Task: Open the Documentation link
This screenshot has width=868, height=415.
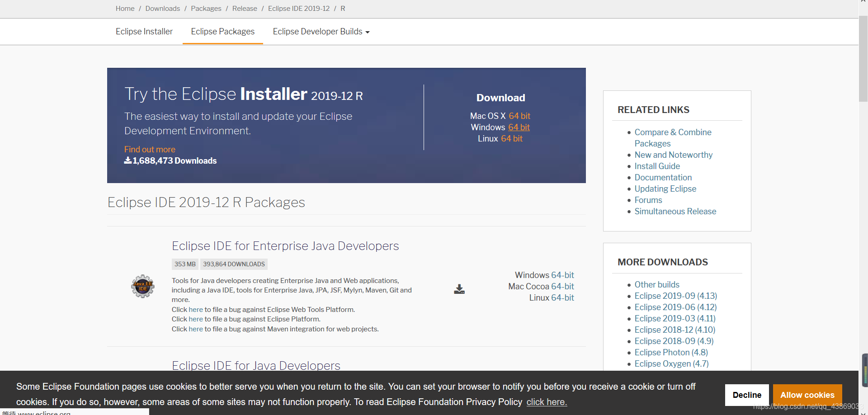Action: 663,178
